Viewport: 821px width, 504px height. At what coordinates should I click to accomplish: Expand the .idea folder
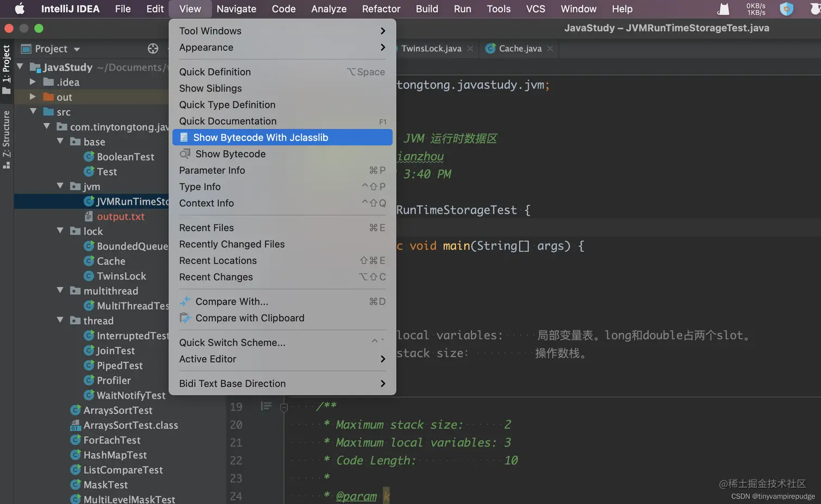pos(33,82)
